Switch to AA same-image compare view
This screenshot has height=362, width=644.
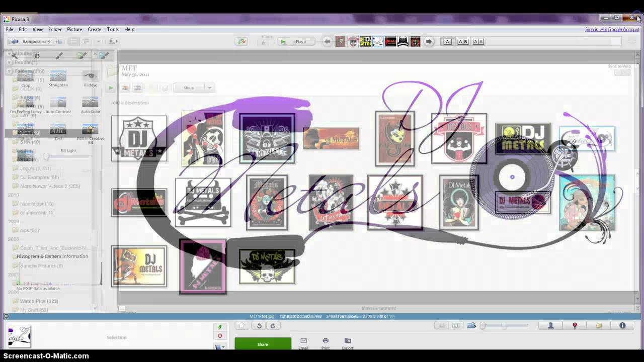tap(478, 42)
